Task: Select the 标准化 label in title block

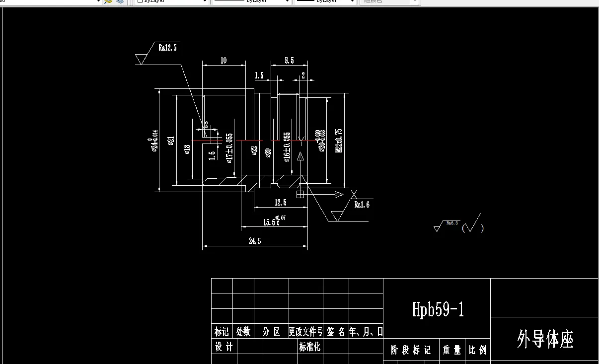Action: pos(310,347)
